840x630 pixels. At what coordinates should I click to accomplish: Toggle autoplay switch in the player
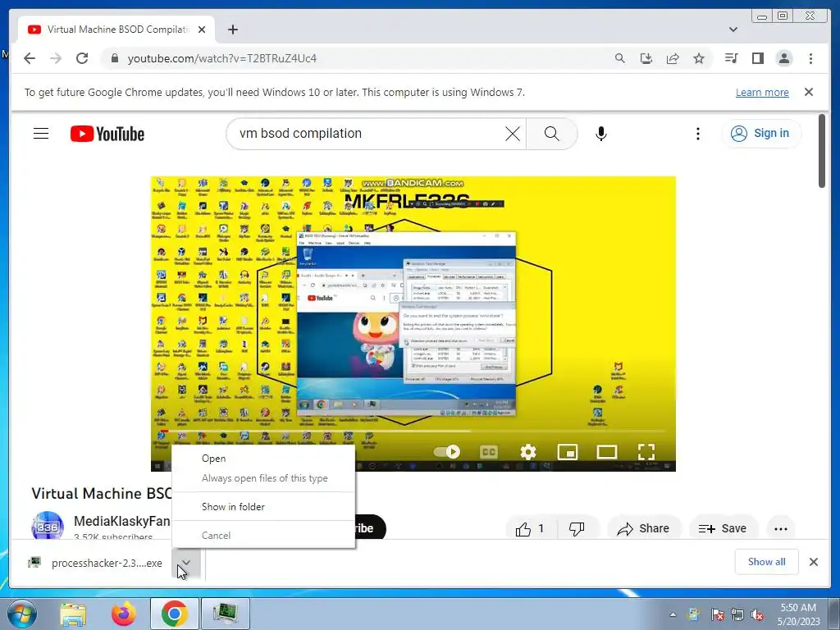coord(447,452)
